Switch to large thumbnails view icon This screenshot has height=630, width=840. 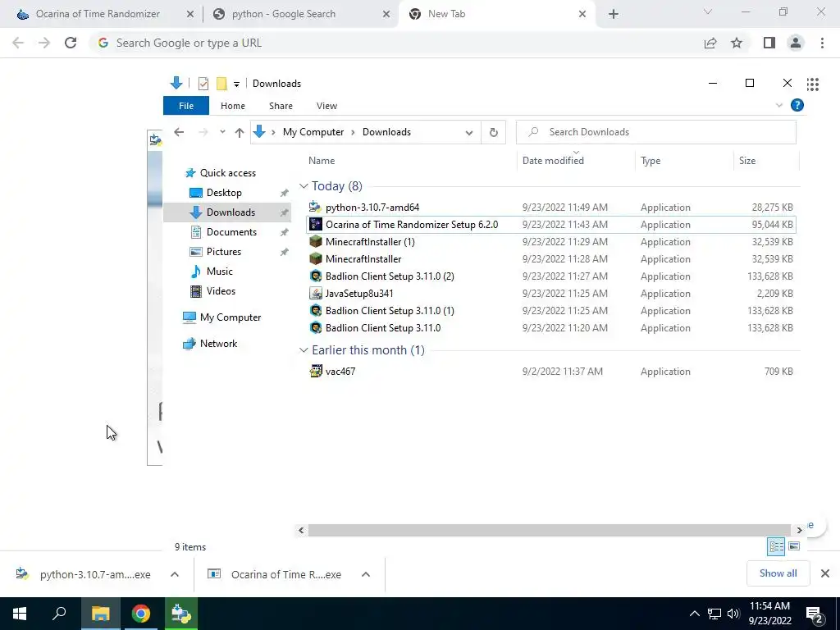click(794, 546)
